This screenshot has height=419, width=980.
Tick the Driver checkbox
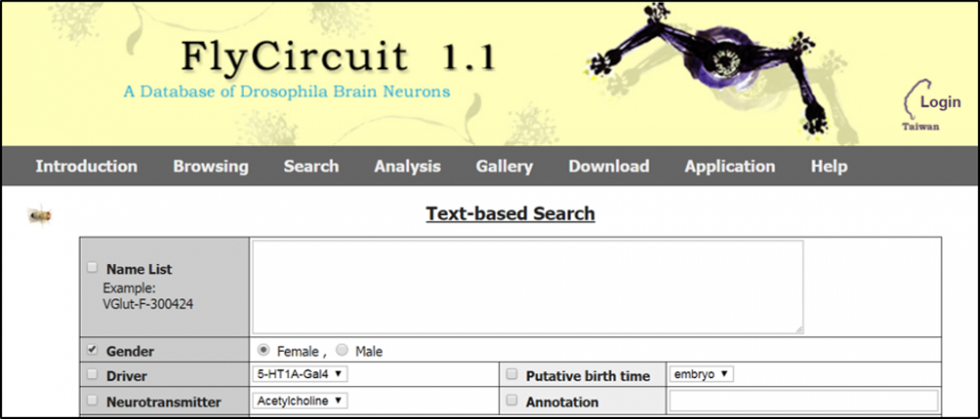click(92, 375)
